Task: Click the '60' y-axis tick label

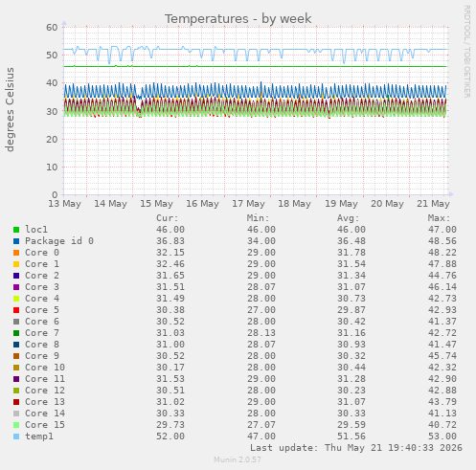Action: pos(52,28)
